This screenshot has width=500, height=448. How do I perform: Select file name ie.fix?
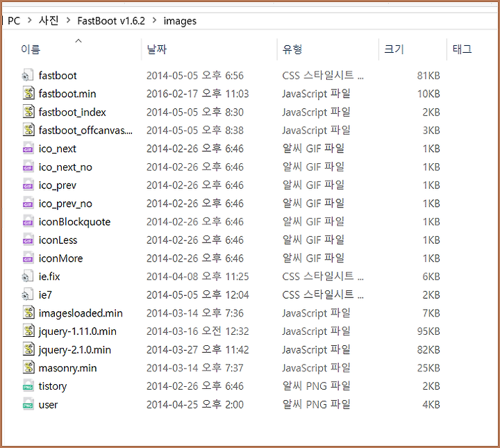[x=49, y=276]
